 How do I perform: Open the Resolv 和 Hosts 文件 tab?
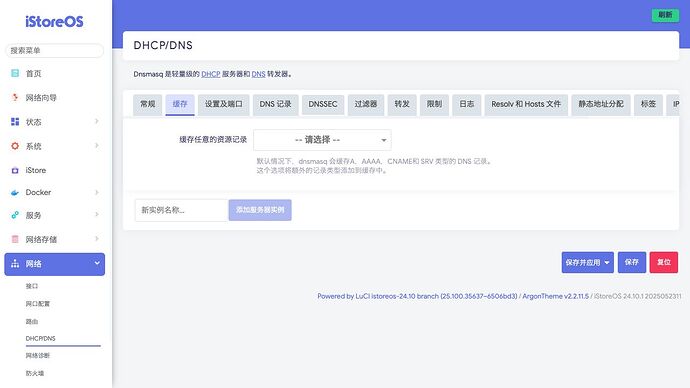[526, 104]
